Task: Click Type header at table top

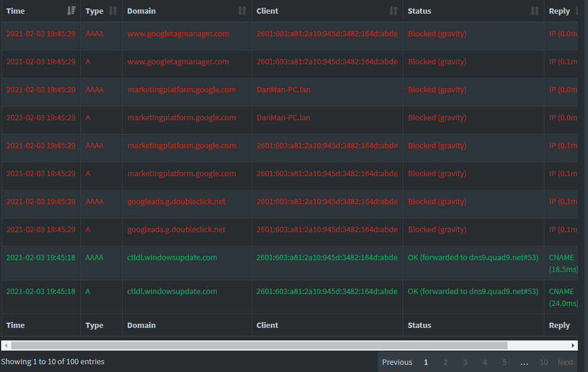Action: pyautogui.click(x=94, y=11)
